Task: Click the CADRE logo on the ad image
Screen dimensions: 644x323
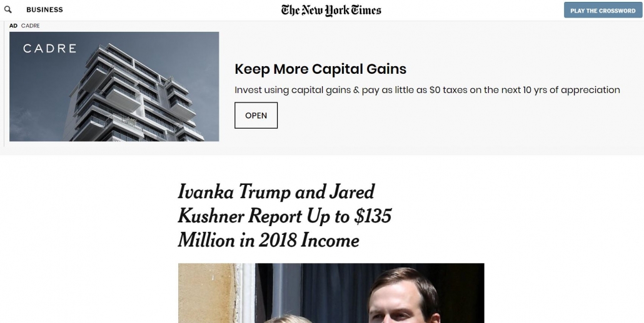Action: click(x=50, y=49)
